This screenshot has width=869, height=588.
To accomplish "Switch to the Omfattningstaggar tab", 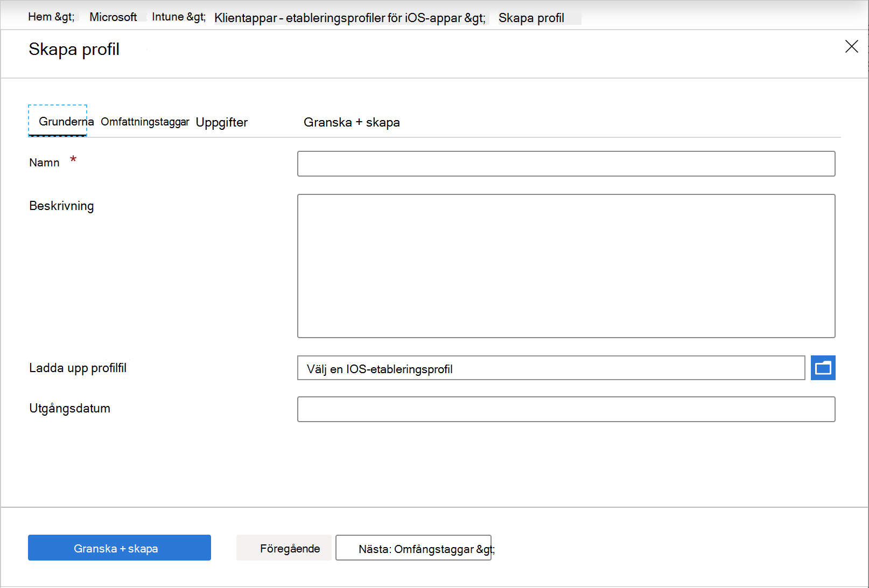I will 145,122.
